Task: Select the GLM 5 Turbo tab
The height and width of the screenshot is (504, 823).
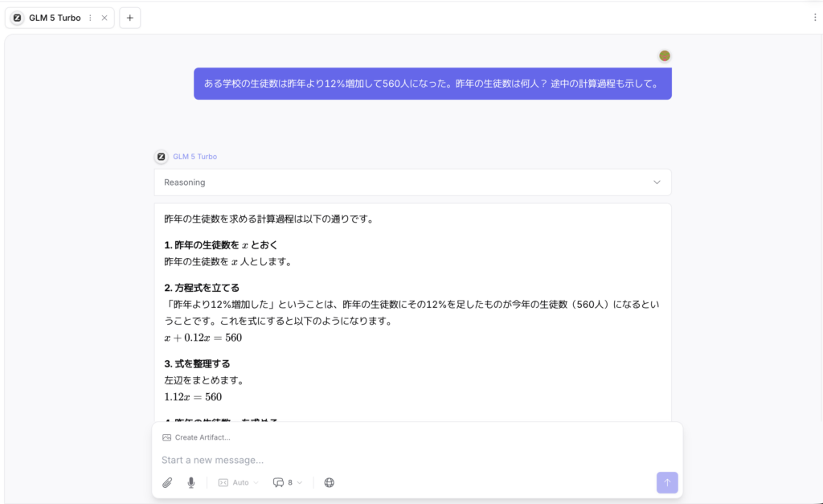Action: [54, 18]
